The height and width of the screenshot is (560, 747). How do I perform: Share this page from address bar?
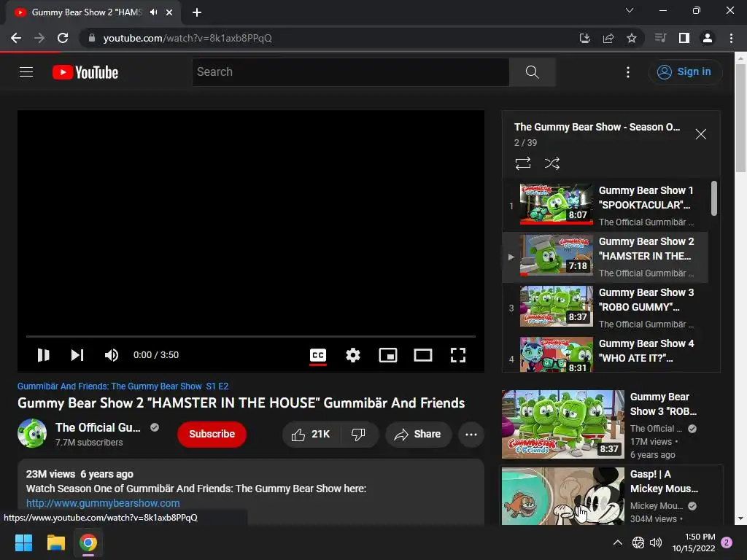(x=608, y=38)
